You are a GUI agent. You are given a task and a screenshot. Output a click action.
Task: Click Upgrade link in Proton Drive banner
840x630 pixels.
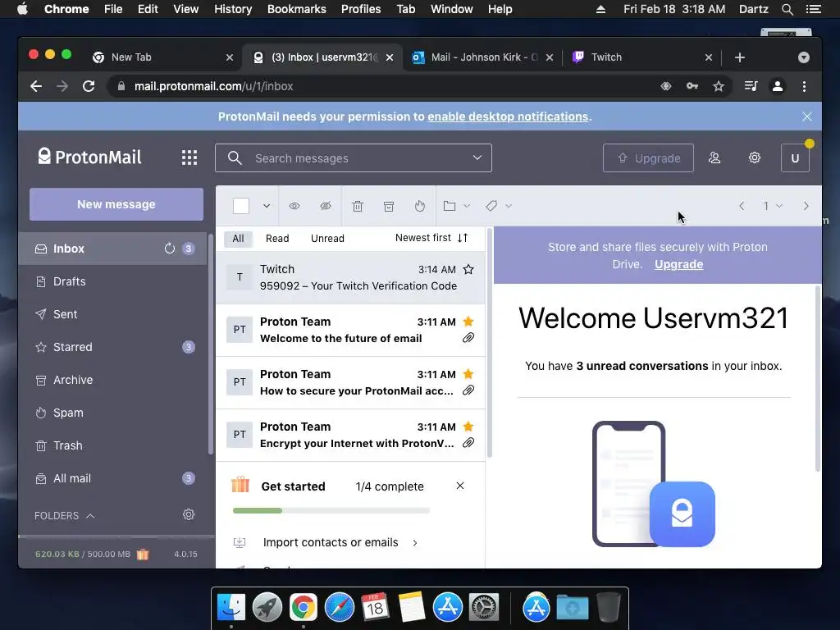[678, 265]
